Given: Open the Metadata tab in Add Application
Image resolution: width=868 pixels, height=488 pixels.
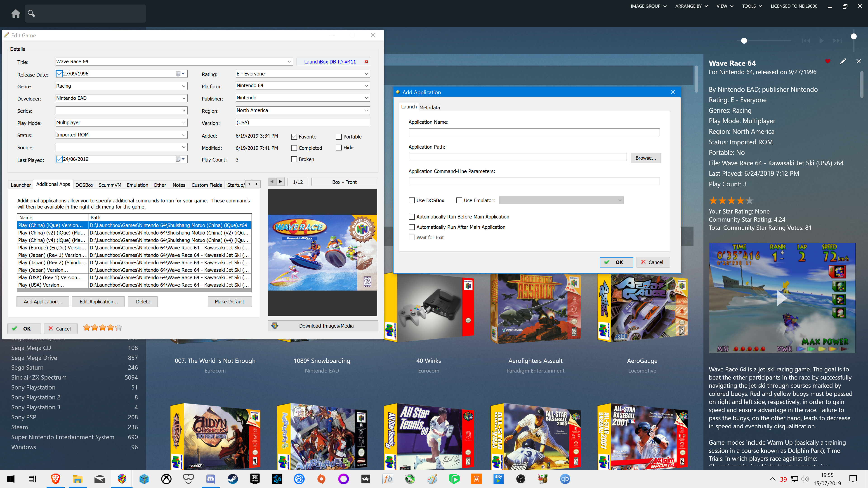Looking at the screenshot, I should point(430,108).
